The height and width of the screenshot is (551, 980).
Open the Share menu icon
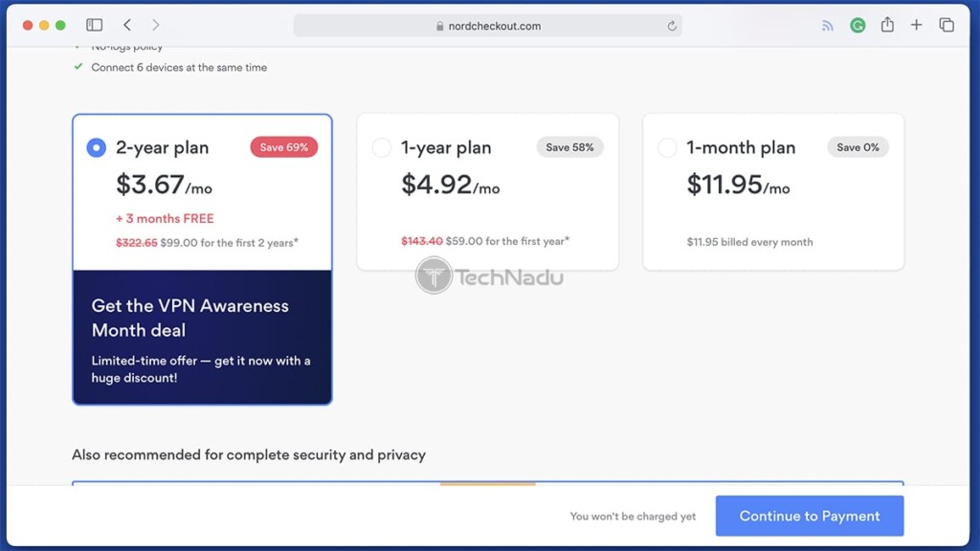(887, 25)
